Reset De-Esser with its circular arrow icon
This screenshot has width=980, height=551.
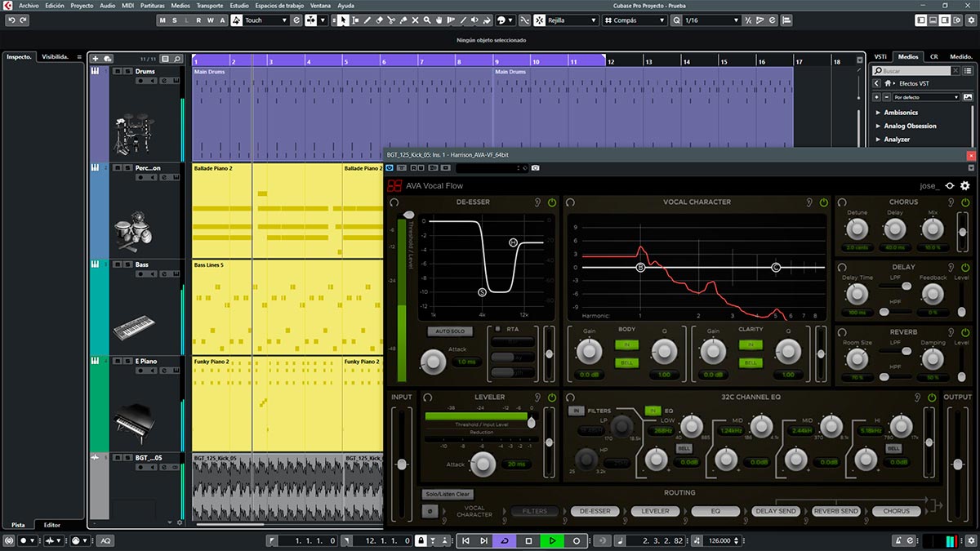394,202
